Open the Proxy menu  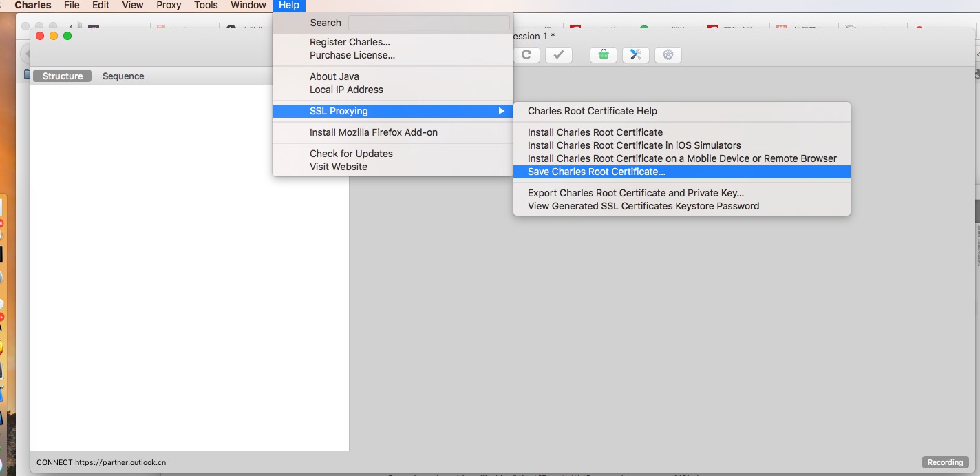tap(169, 6)
